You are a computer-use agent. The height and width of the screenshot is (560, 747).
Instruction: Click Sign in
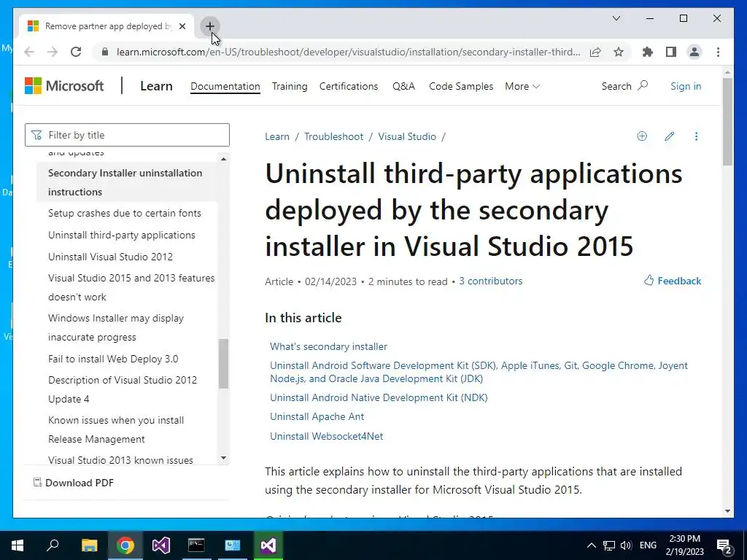(x=686, y=86)
